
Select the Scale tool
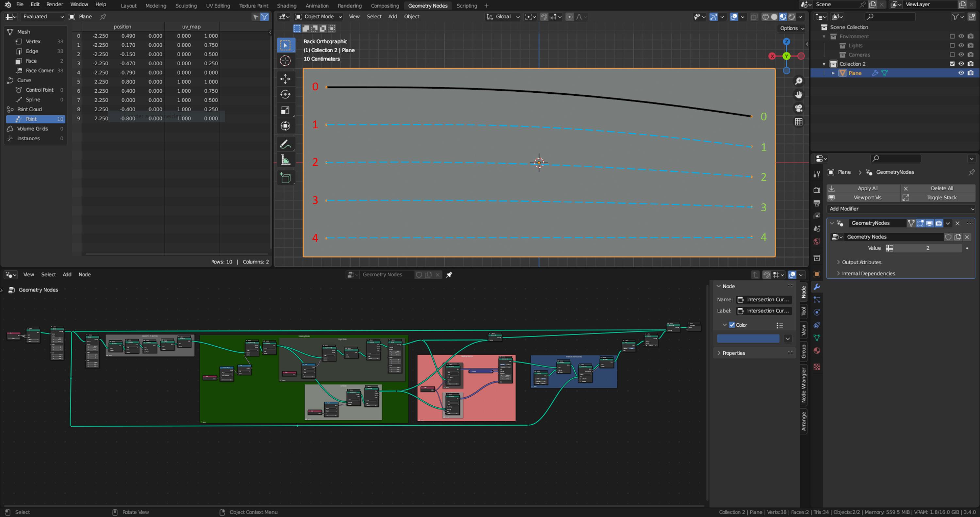[x=285, y=110]
